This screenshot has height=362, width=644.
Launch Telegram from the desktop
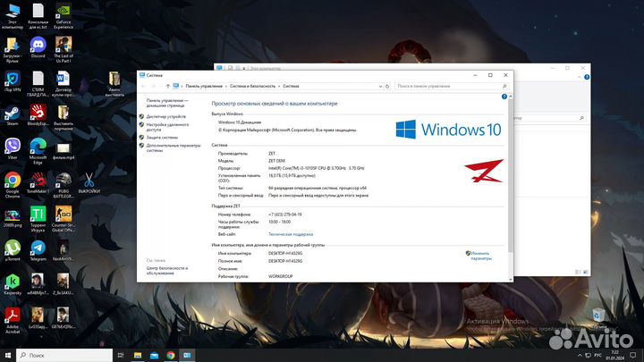(x=38, y=251)
